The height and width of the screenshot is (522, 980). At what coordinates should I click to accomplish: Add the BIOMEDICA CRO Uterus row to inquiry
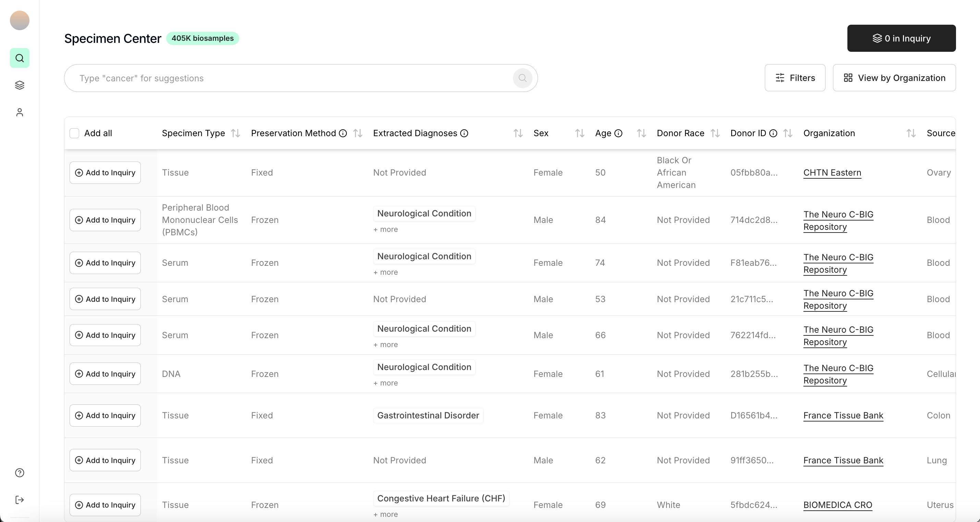(105, 505)
